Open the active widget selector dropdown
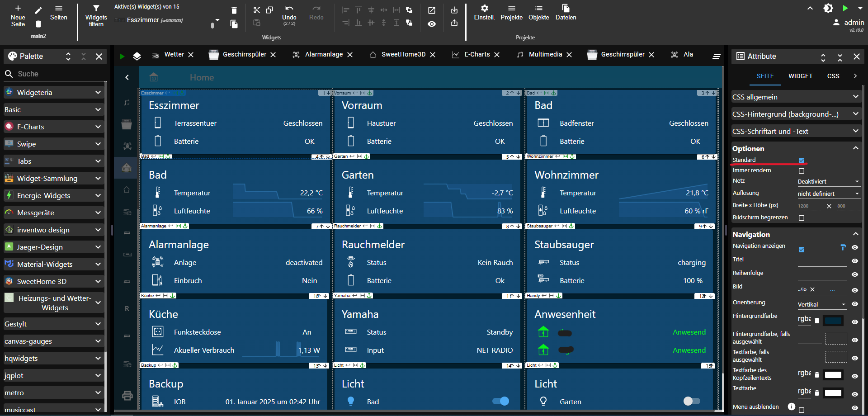 (217, 20)
